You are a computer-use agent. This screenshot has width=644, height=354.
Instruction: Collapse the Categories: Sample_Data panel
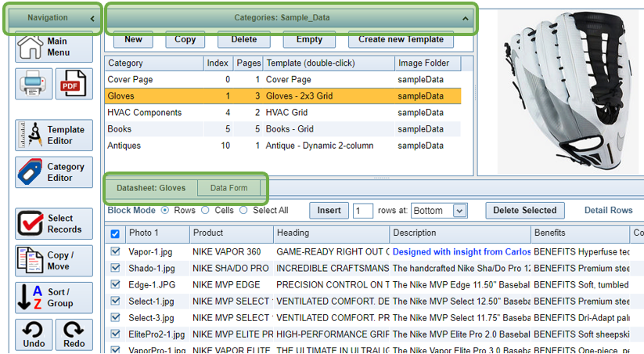click(466, 18)
